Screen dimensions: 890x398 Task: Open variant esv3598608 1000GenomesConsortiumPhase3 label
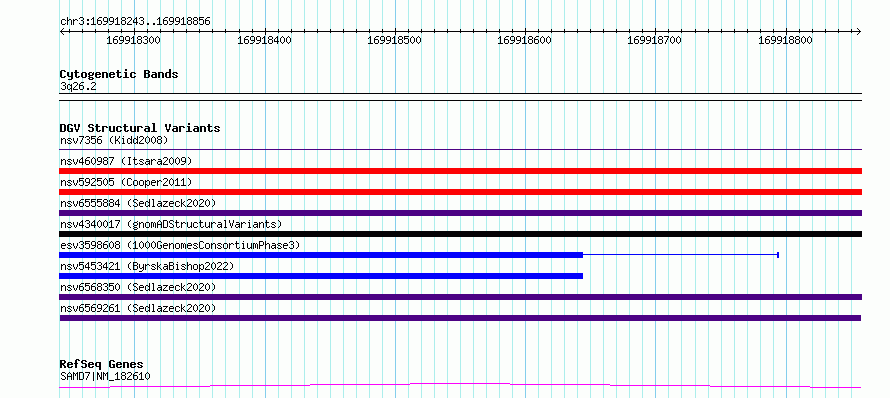click(179, 245)
